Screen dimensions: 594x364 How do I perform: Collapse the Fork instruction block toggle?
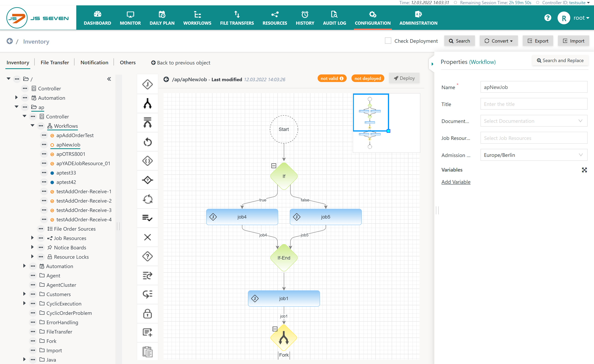(x=275, y=329)
